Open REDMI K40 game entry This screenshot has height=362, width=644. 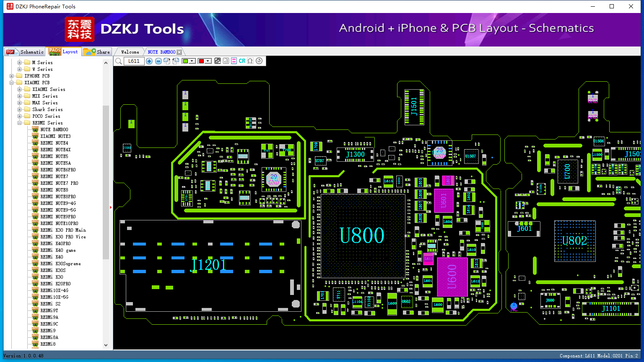click(x=58, y=250)
